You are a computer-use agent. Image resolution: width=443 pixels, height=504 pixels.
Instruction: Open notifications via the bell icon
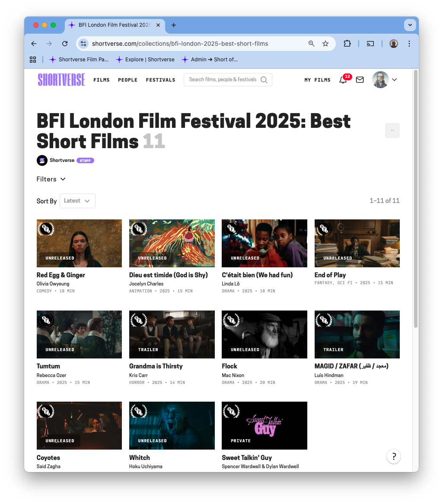click(x=342, y=80)
